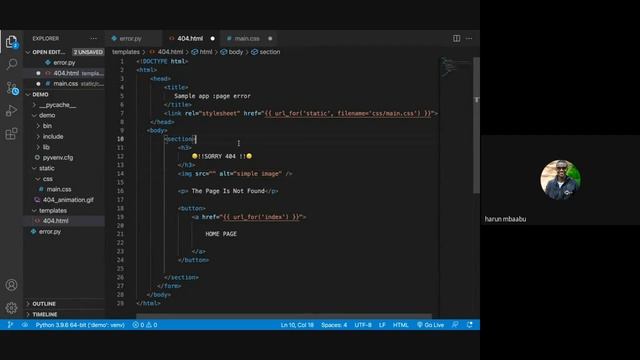
Task: Click the feedback icon in status bar
Action: 455,325
